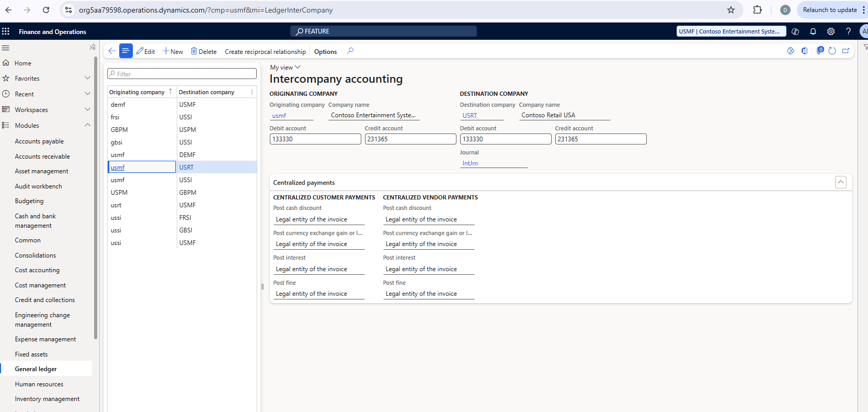Click destination Credit account field 231365
Viewport: 868px width, 412px height.
click(601, 139)
